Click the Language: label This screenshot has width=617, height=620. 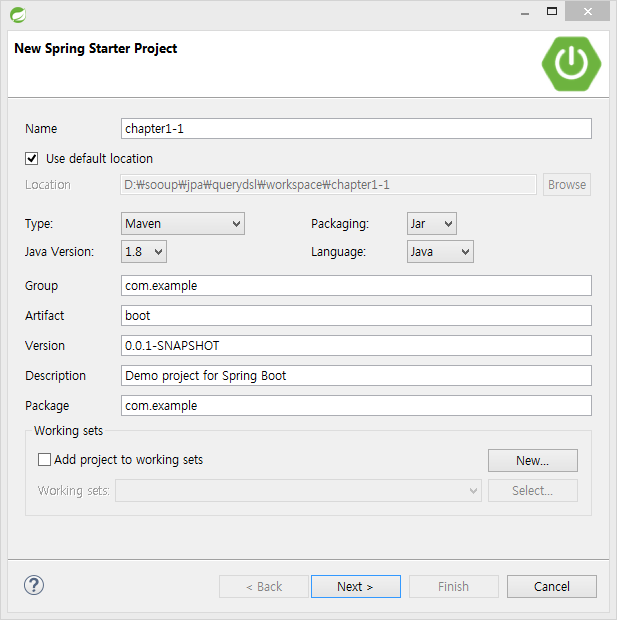coord(339,252)
